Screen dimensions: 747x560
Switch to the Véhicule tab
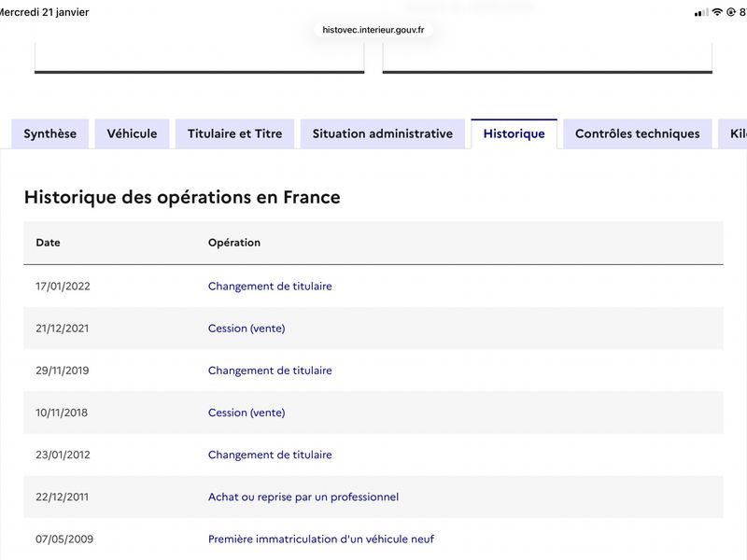tap(132, 133)
